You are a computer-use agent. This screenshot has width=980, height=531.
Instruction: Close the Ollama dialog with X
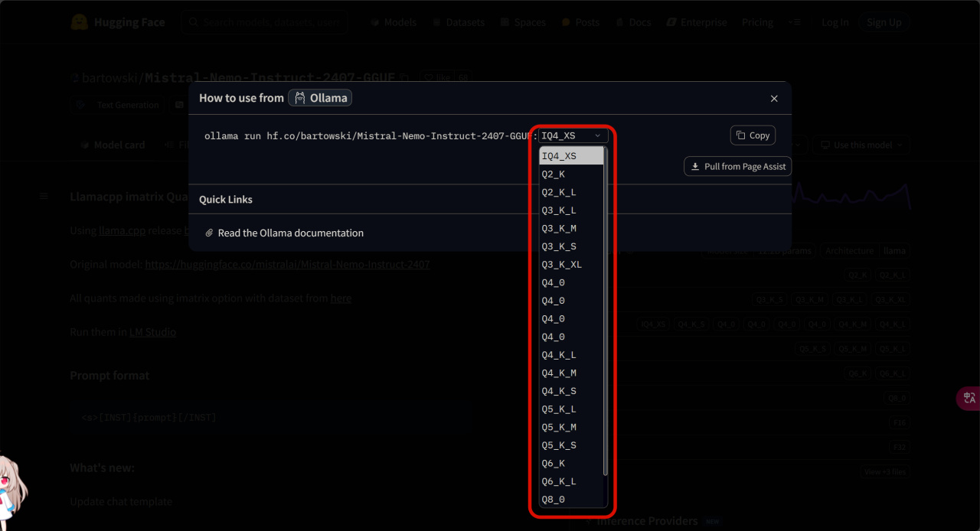tap(774, 99)
